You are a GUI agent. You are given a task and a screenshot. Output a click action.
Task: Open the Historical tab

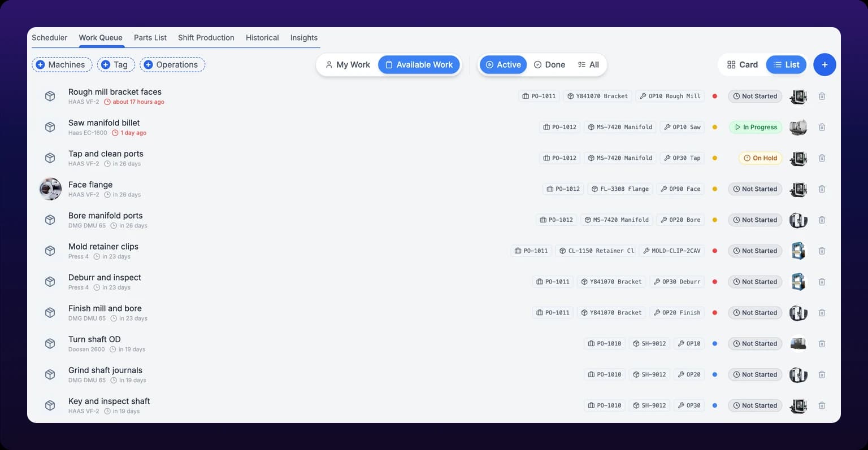[x=262, y=38]
